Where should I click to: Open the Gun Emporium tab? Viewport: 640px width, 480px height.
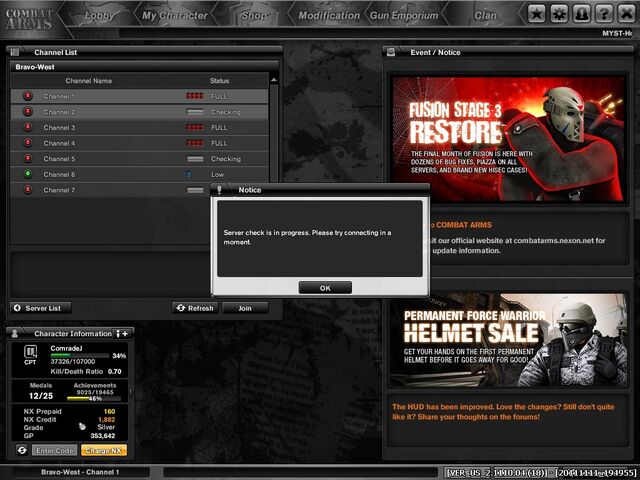[404, 16]
